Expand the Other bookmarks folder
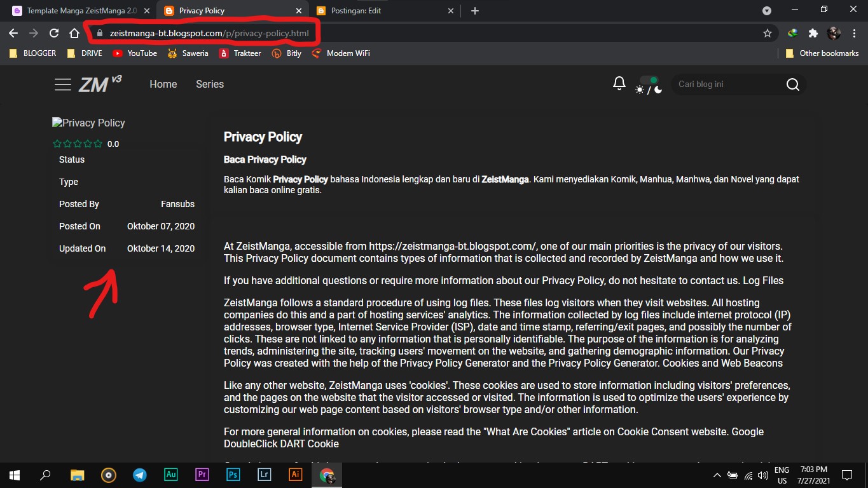 [822, 53]
